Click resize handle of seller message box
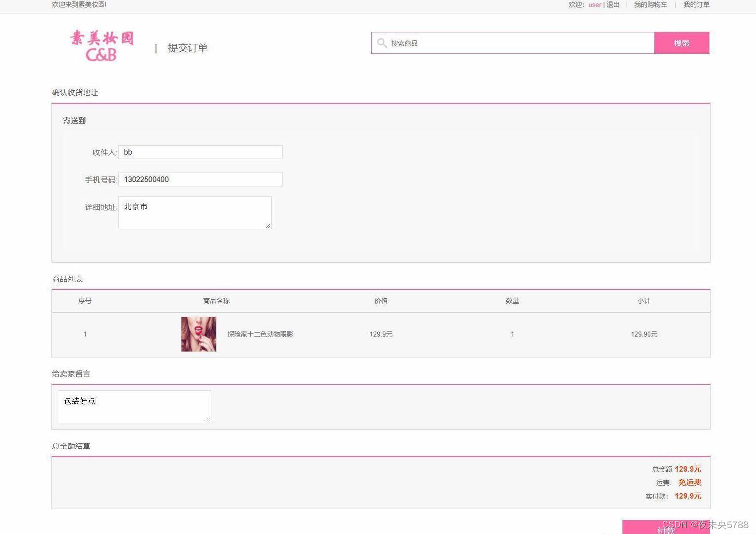Viewport: 756px width, 534px height. point(208,420)
